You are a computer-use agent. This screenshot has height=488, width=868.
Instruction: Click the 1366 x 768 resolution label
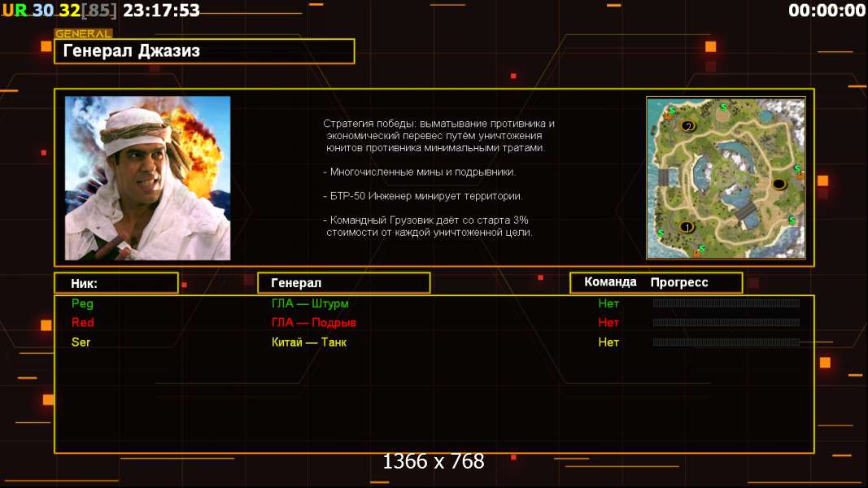click(434, 461)
